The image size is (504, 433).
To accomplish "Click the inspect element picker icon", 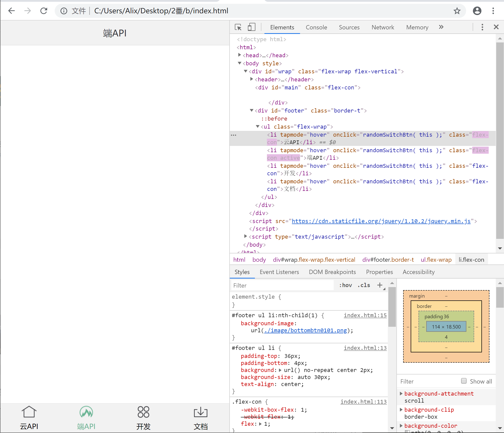I will click(238, 27).
